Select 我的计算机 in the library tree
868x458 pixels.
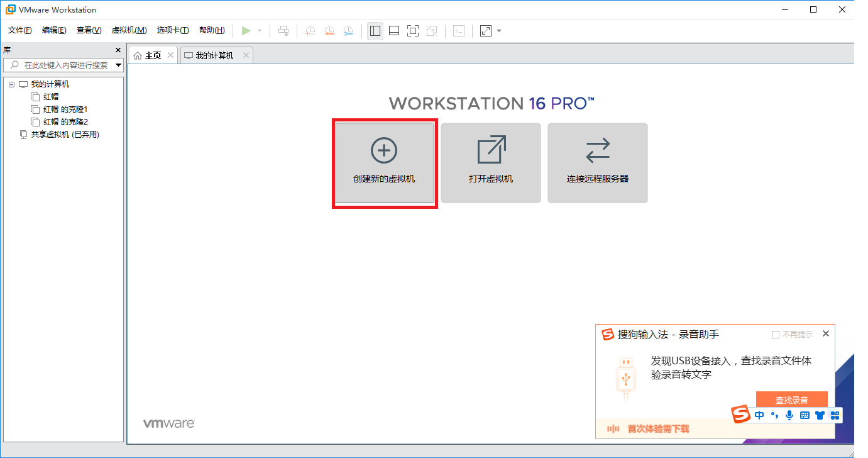pos(50,84)
